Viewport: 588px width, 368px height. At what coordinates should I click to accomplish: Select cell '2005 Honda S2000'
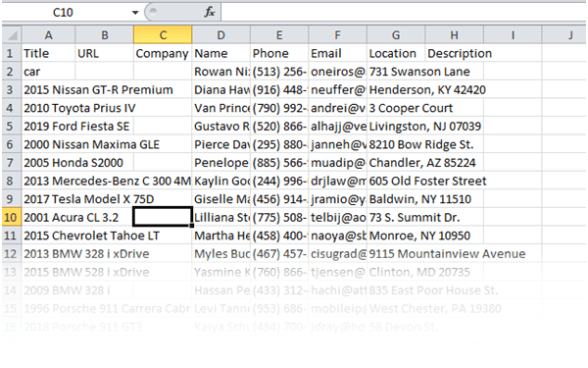(x=73, y=163)
